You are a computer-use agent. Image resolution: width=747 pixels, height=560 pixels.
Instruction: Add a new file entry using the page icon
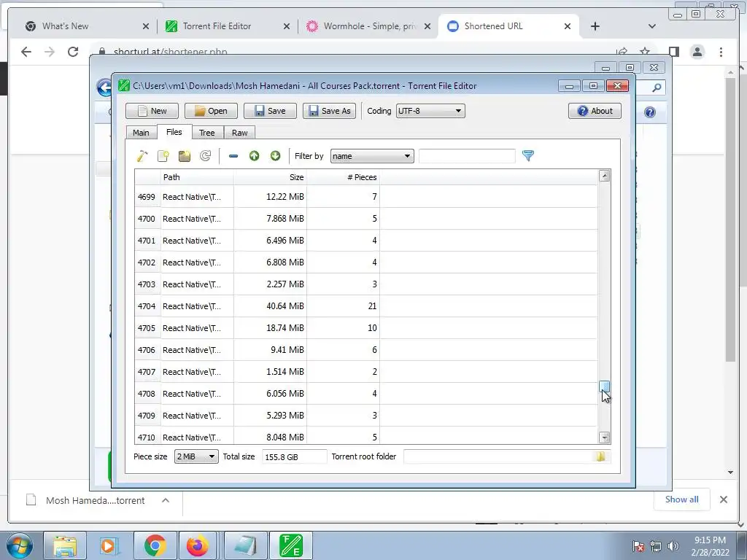pos(163,156)
